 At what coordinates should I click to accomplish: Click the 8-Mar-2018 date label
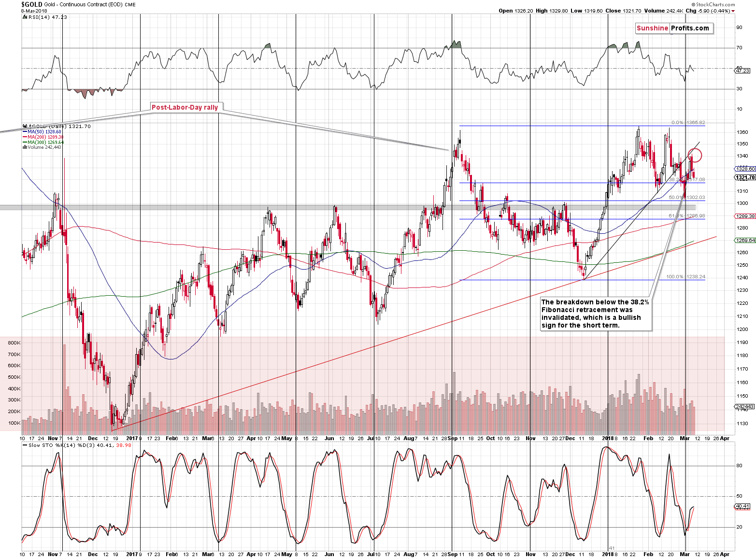tap(33, 11)
